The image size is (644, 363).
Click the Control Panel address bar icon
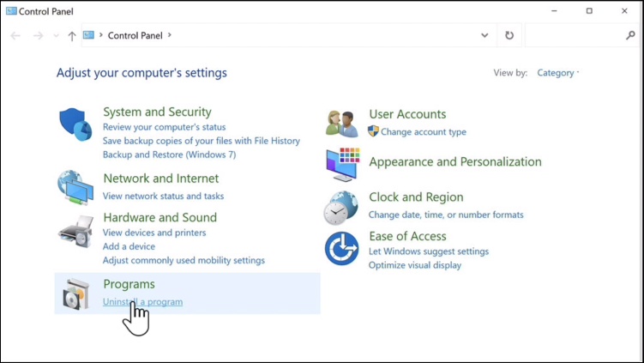tap(88, 35)
